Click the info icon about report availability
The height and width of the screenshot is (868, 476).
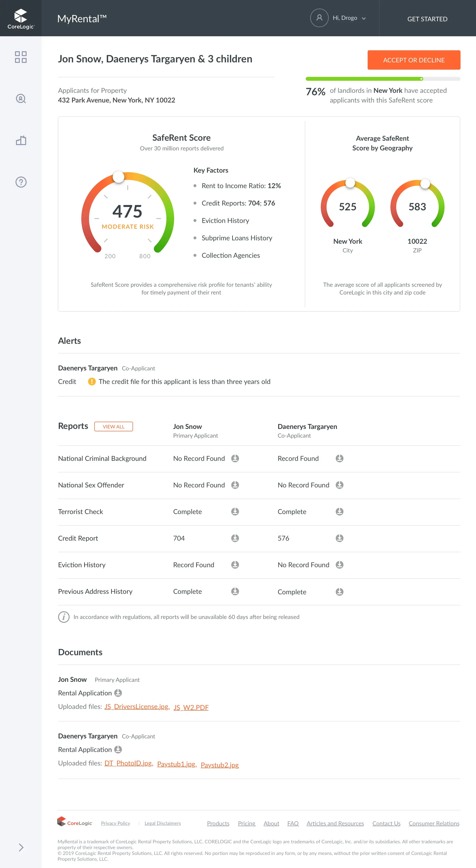coord(64,617)
